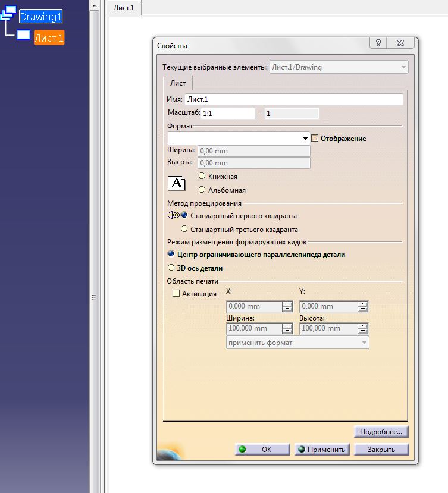
Task: Open the применить формат dropdown
Action: pos(297,343)
